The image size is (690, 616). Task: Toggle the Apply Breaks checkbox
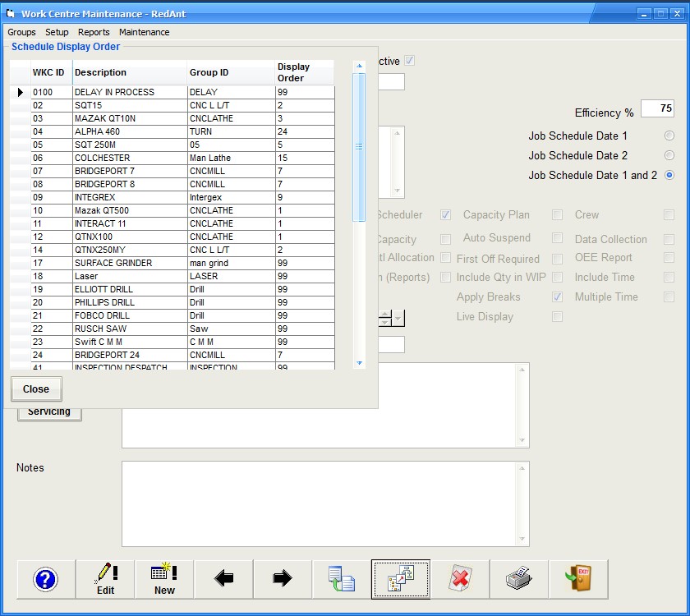tap(558, 297)
